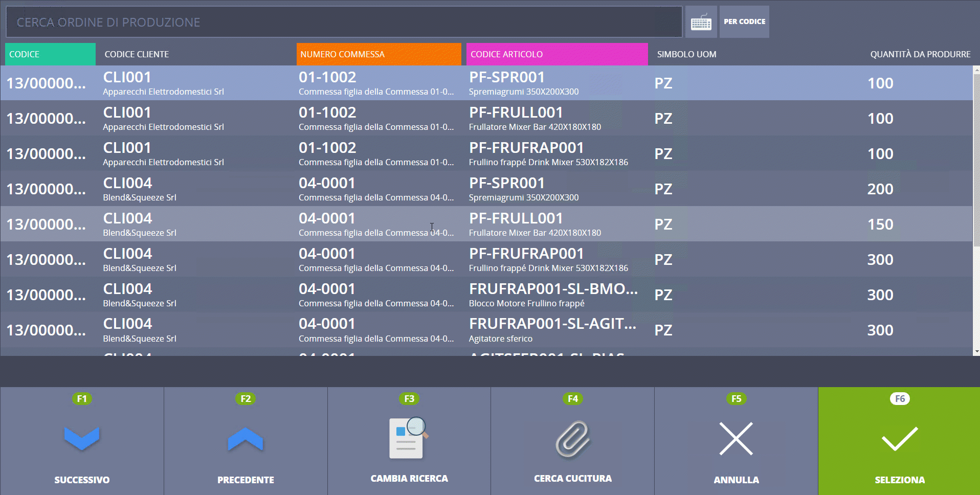Click the SELEZIONA checkmark icon

coord(900,439)
